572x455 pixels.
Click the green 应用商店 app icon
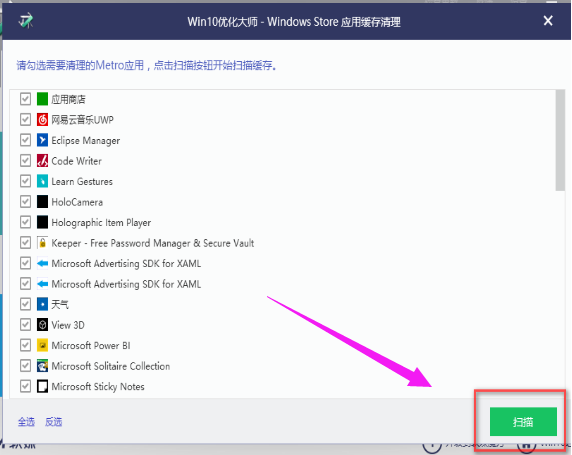coord(42,99)
